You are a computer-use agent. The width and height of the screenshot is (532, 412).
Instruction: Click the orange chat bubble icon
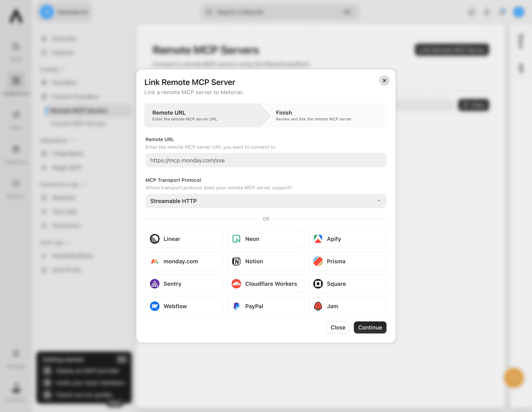(x=514, y=378)
